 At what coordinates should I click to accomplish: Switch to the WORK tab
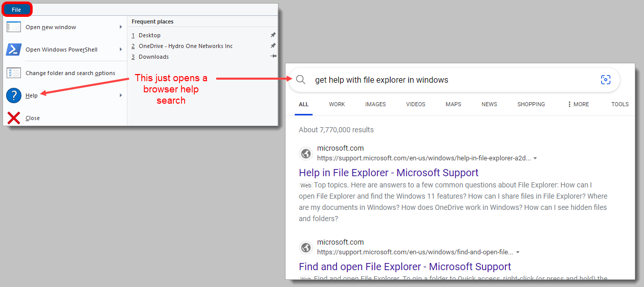tap(337, 104)
